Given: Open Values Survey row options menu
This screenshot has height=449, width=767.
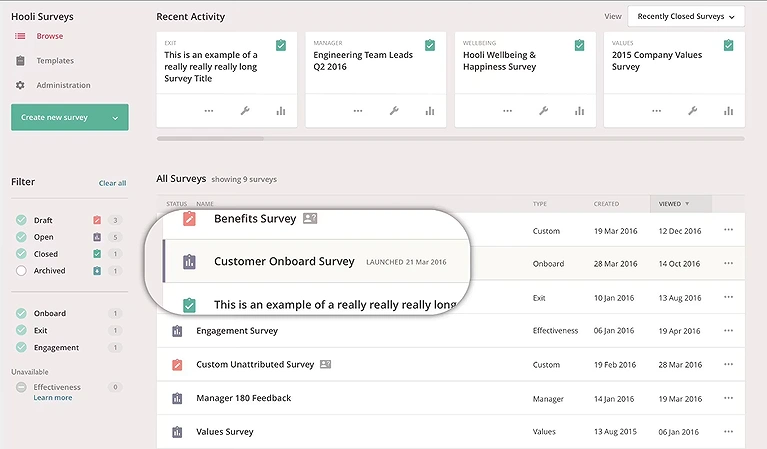Looking at the screenshot, I should click(x=728, y=431).
